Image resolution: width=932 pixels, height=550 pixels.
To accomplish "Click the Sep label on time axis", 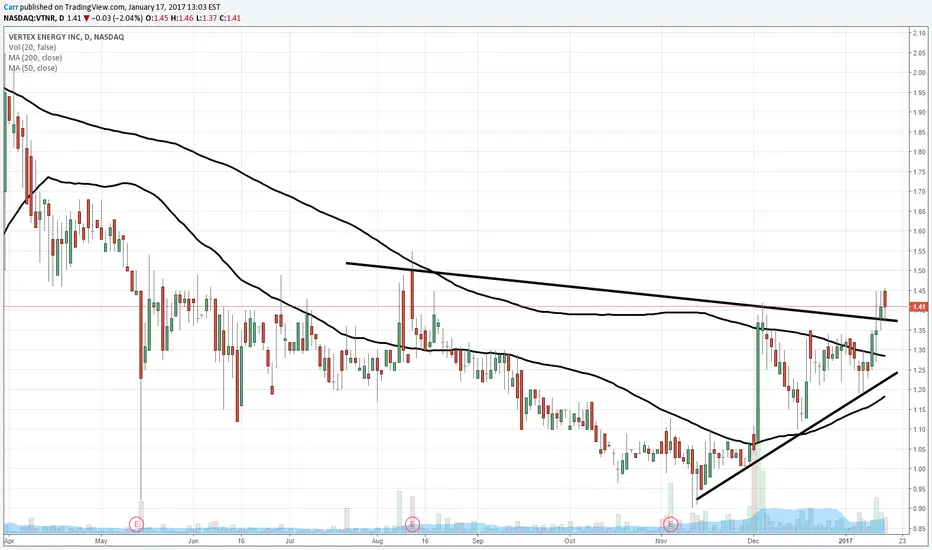I will tap(478, 541).
